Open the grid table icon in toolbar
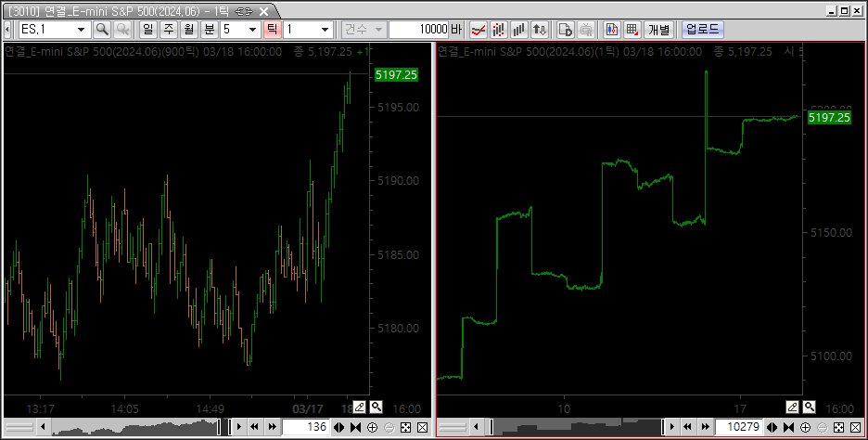Image resolution: width=868 pixels, height=440 pixels. tap(632, 30)
